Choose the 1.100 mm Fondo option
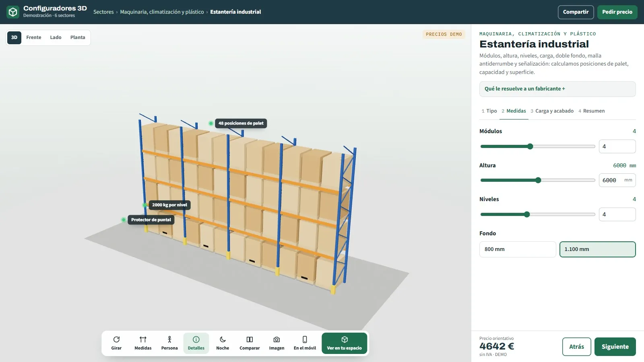The height and width of the screenshot is (362, 644). coord(598,249)
